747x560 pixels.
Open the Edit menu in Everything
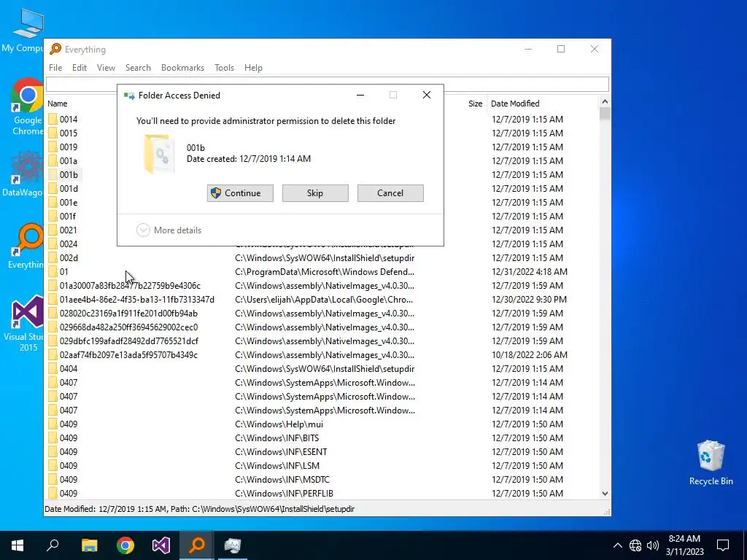(79, 68)
